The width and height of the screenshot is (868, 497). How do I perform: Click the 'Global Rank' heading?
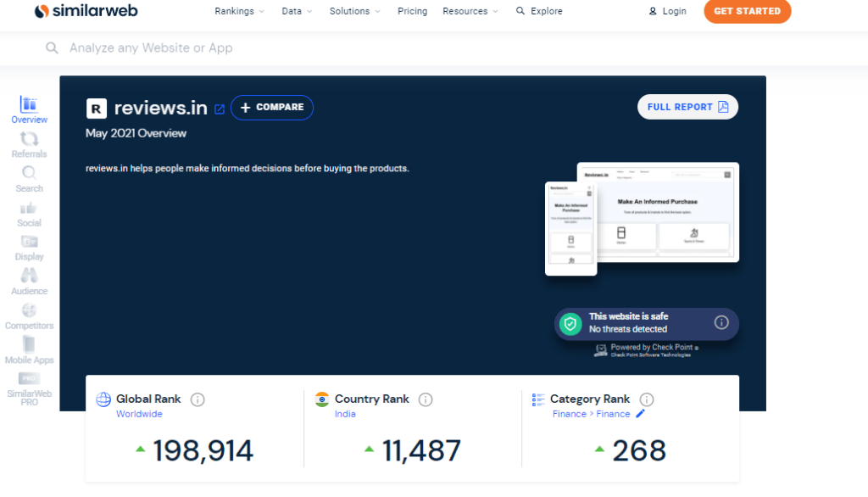(x=148, y=399)
